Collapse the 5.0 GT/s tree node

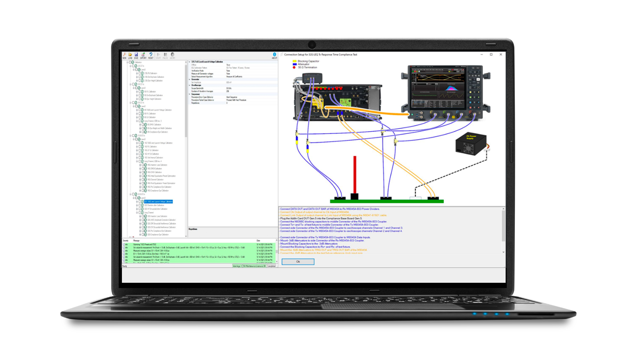(130, 84)
